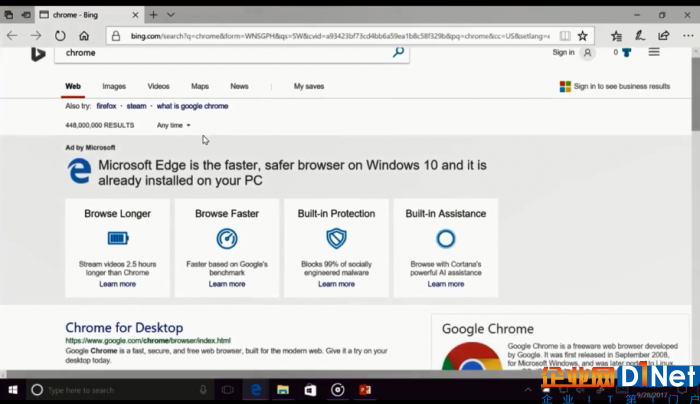Open the News tab
Screen dimensions: 700x404
tap(239, 86)
